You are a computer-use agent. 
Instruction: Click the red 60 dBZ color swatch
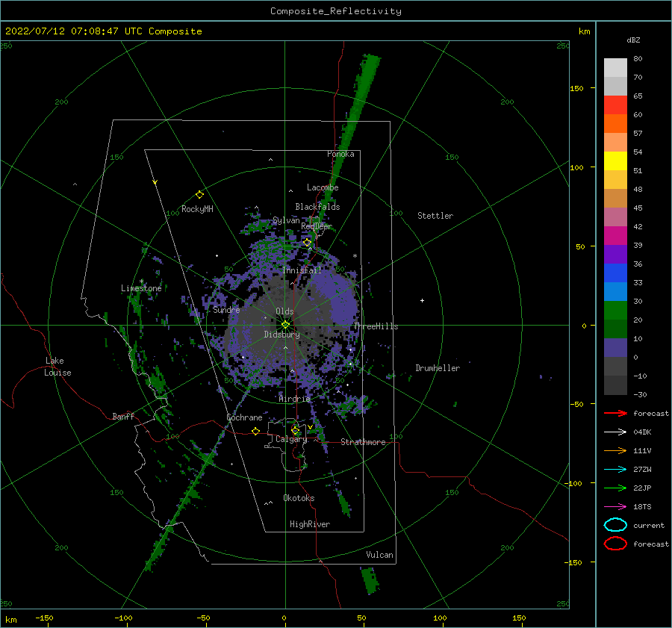615,105
